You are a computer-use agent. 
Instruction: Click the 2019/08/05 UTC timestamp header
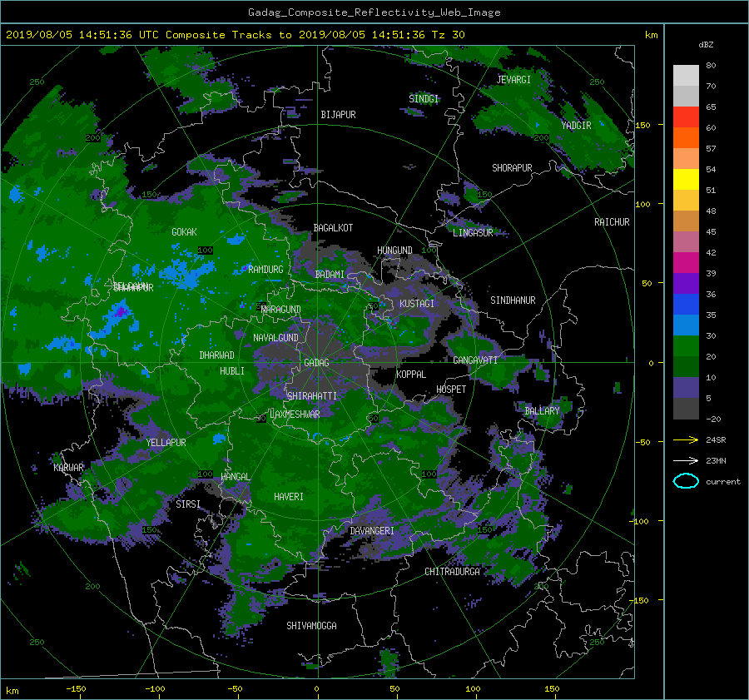tap(235, 35)
